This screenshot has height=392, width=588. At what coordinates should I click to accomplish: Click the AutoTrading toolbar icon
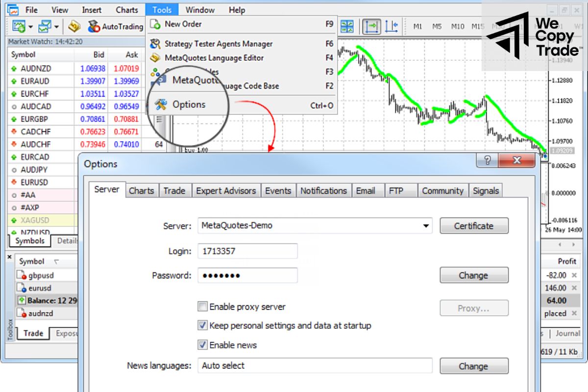point(115,26)
